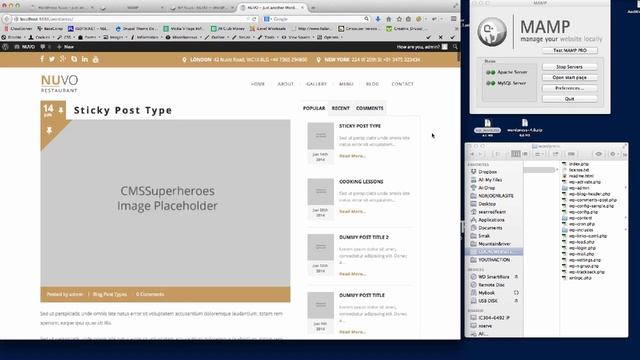
Task: Click Stop Servers in MAMP
Action: pyautogui.click(x=570, y=67)
